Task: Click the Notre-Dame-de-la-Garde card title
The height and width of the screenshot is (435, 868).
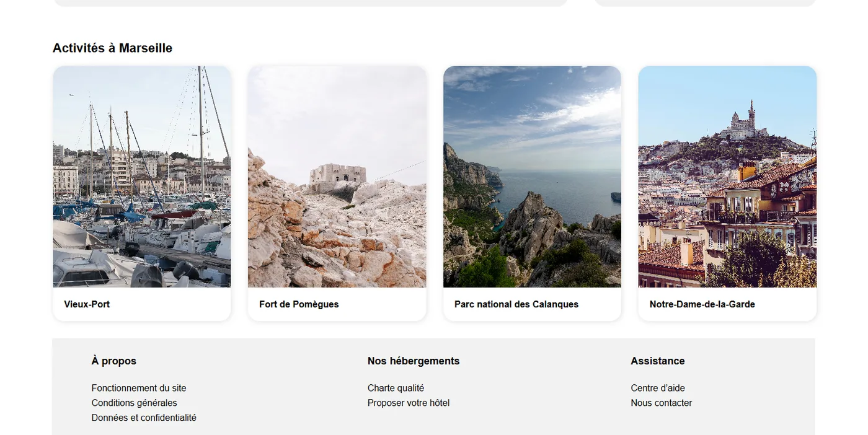Action: click(702, 304)
